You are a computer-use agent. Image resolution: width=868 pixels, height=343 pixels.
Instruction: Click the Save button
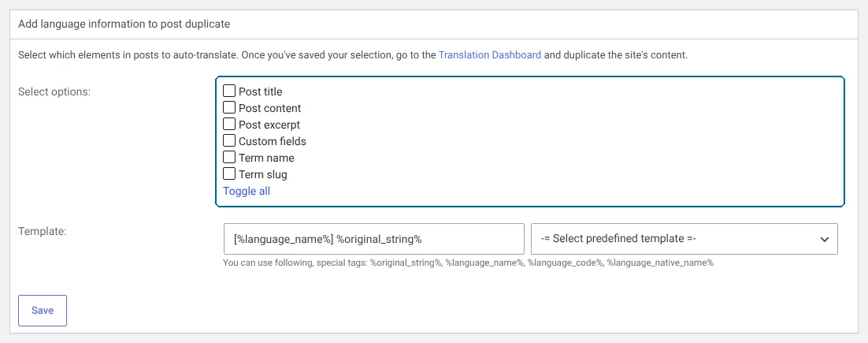43,311
